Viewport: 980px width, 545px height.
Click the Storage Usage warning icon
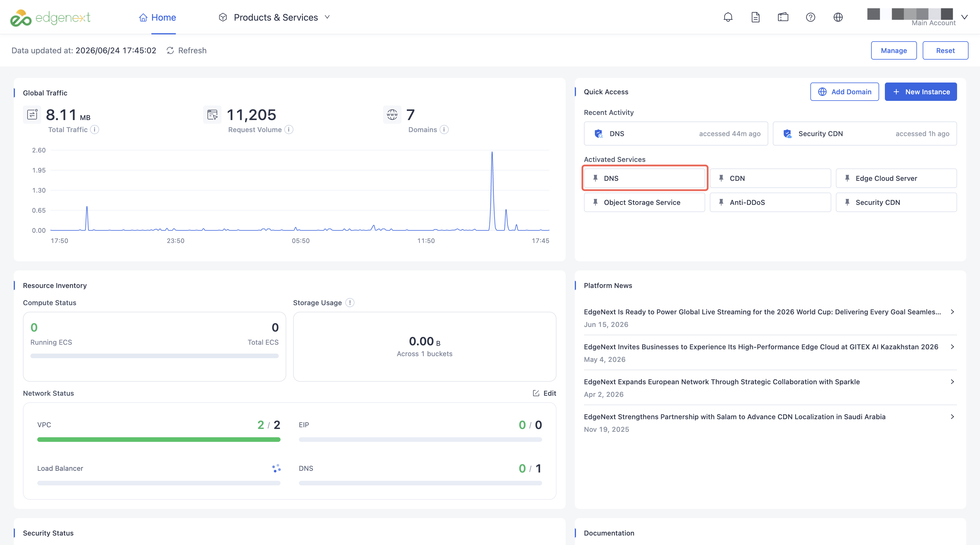pos(350,303)
